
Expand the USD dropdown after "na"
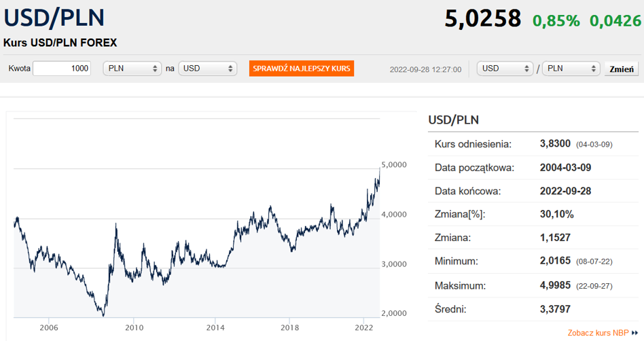(208, 69)
